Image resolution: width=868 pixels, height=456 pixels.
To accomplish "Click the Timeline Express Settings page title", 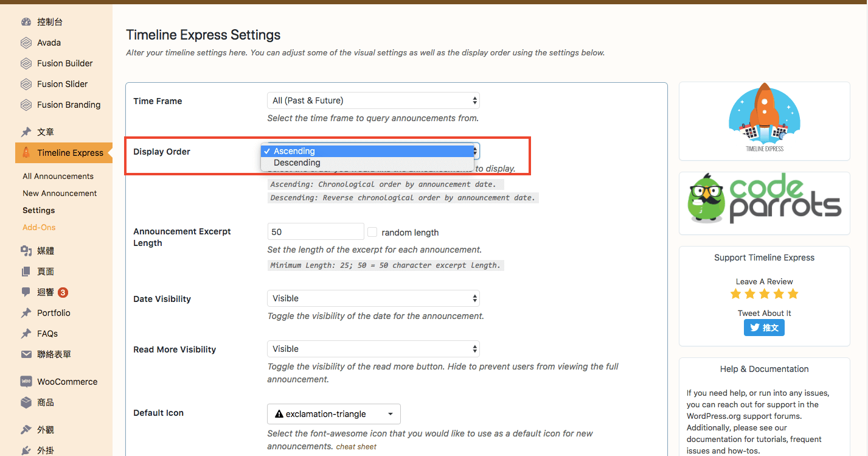I will point(203,35).
